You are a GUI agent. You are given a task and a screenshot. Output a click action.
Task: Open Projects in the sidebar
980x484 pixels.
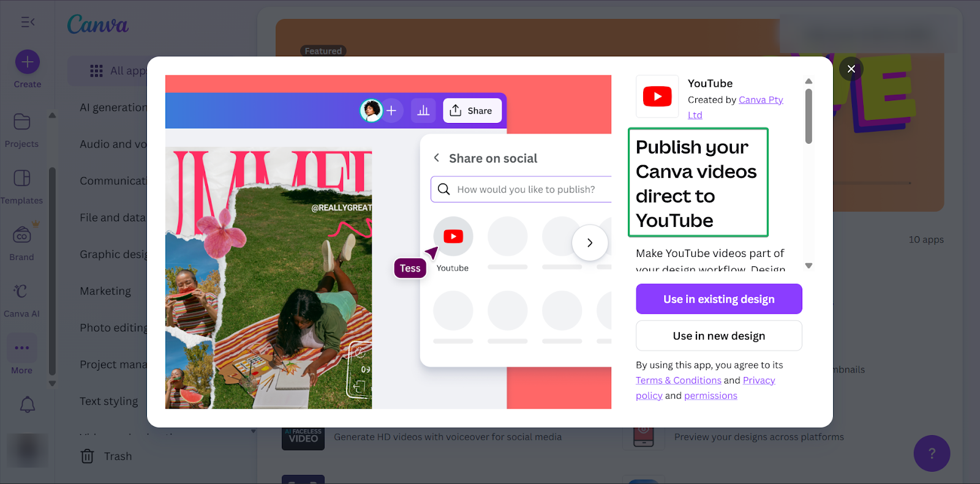tap(21, 130)
